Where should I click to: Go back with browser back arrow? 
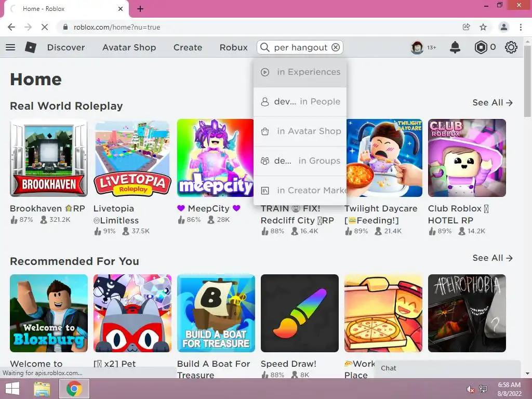11,27
